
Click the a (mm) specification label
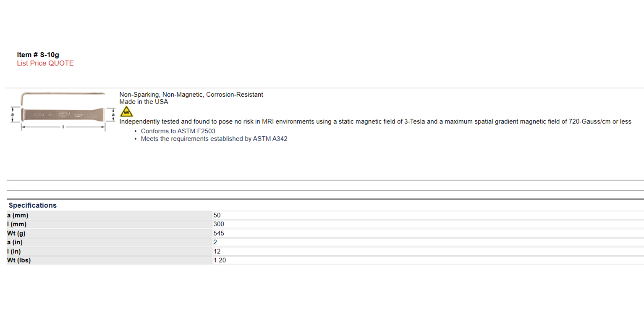(x=18, y=215)
